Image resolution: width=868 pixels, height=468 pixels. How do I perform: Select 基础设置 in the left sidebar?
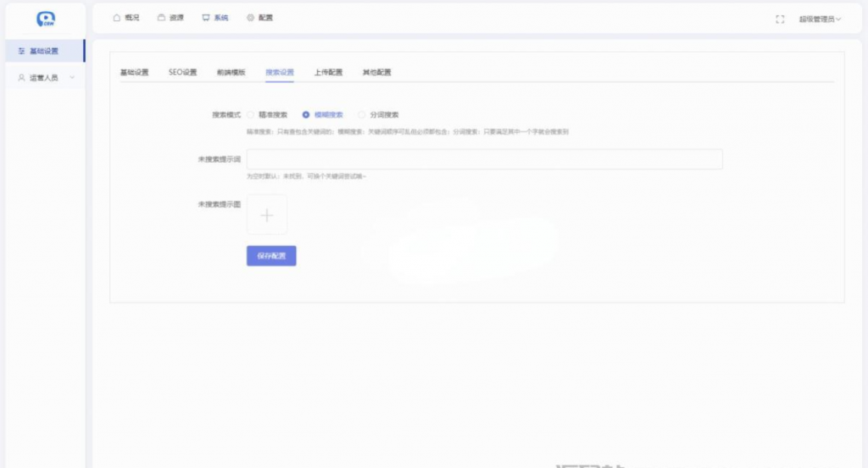[x=46, y=51]
